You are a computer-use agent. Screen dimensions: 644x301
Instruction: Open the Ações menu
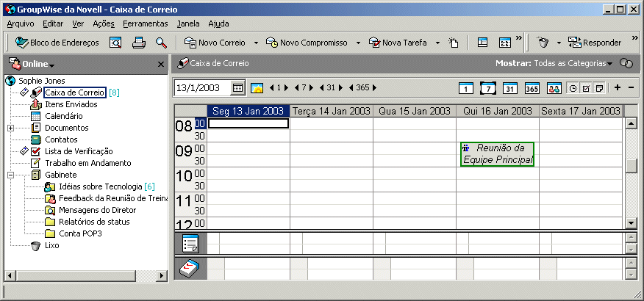104,23
